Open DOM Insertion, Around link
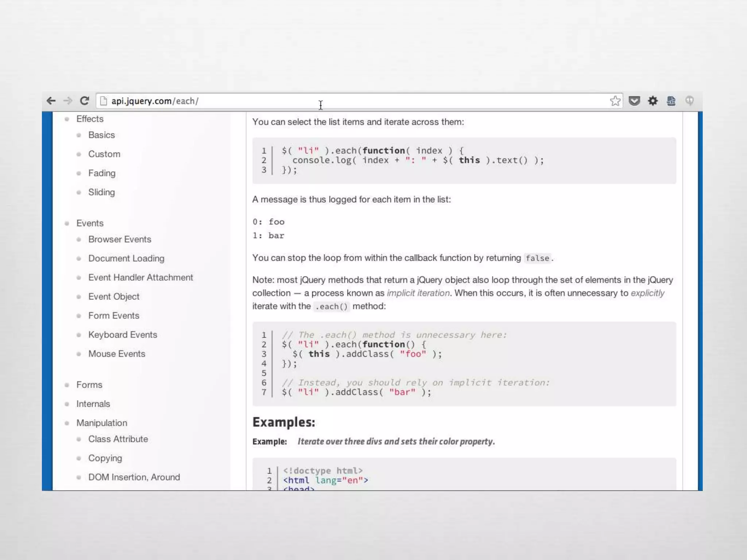747x560 pixels. coord(134,477)
